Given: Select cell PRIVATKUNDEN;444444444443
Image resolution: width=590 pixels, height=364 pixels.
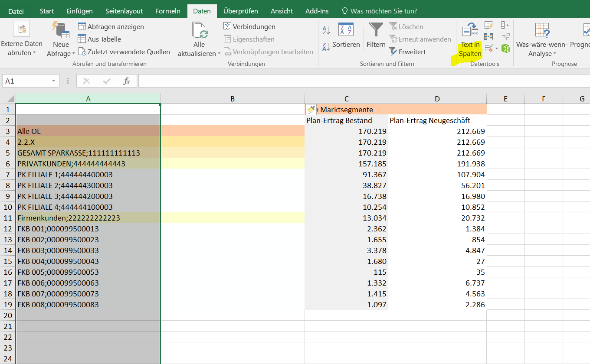Looking at the screenshot, I should pos(88,163).
